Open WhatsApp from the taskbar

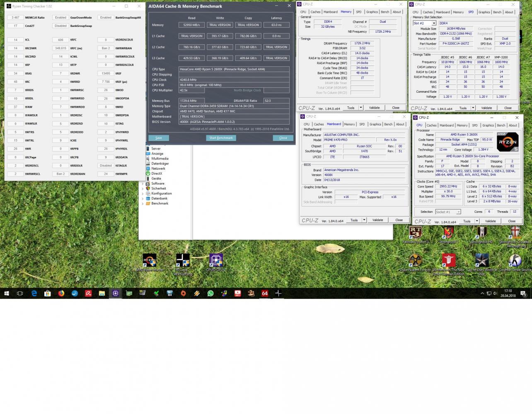tap(210, 293)
